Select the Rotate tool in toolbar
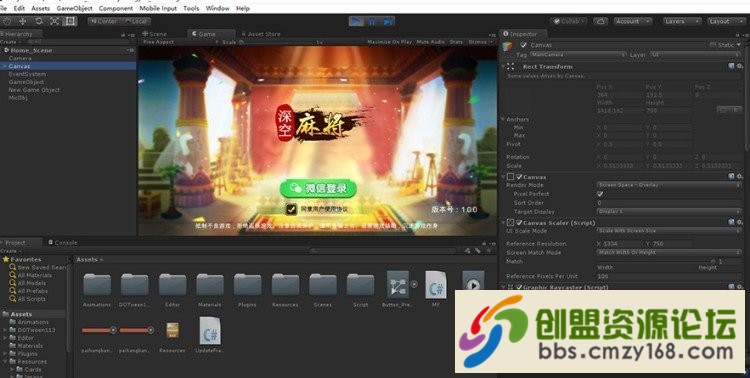750x378 pixels. click(x=39, y=21)
